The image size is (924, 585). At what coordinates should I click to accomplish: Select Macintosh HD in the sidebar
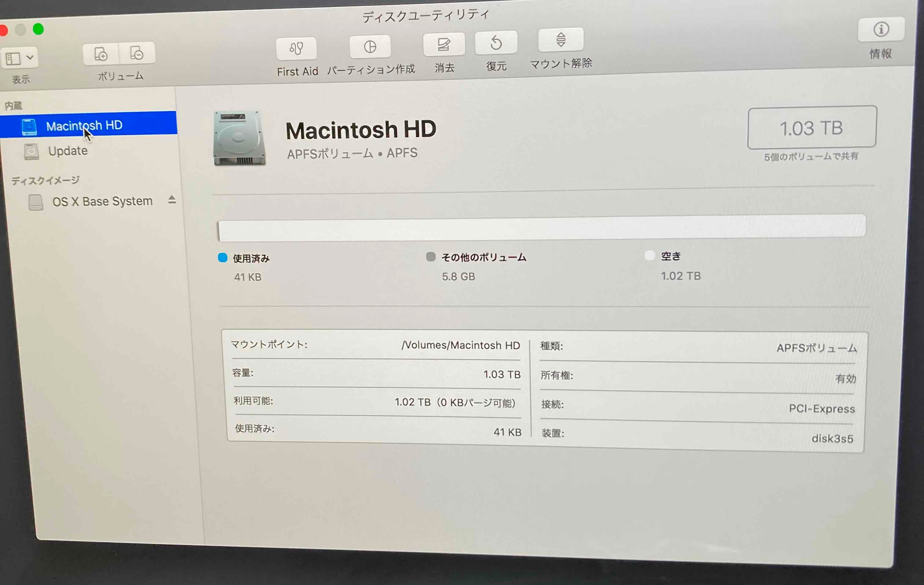tap(84, 126)
